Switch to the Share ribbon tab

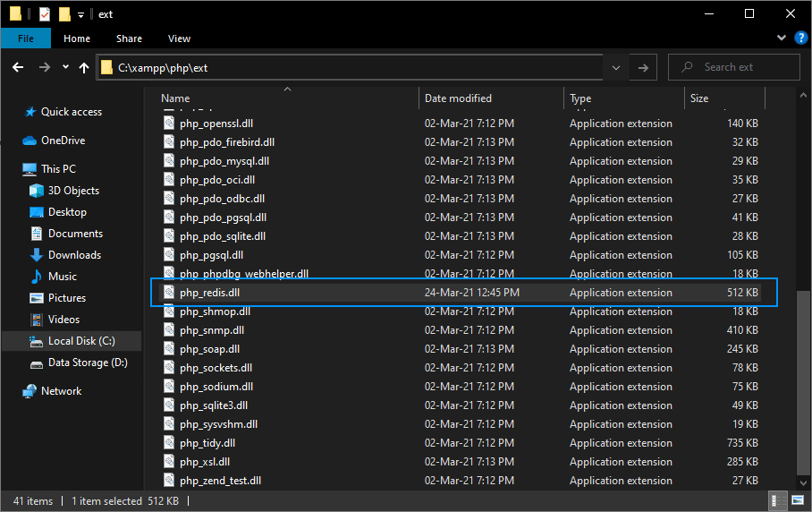point(129,38)
